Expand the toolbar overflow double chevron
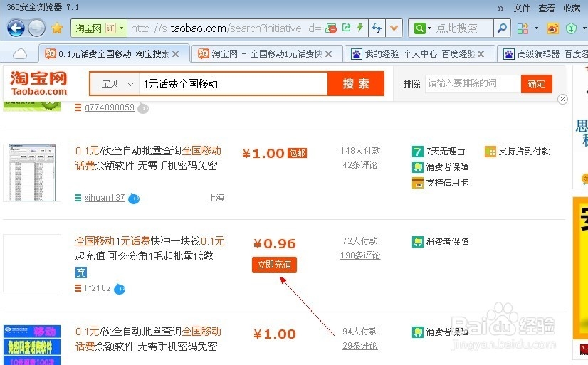 point(500,9)
